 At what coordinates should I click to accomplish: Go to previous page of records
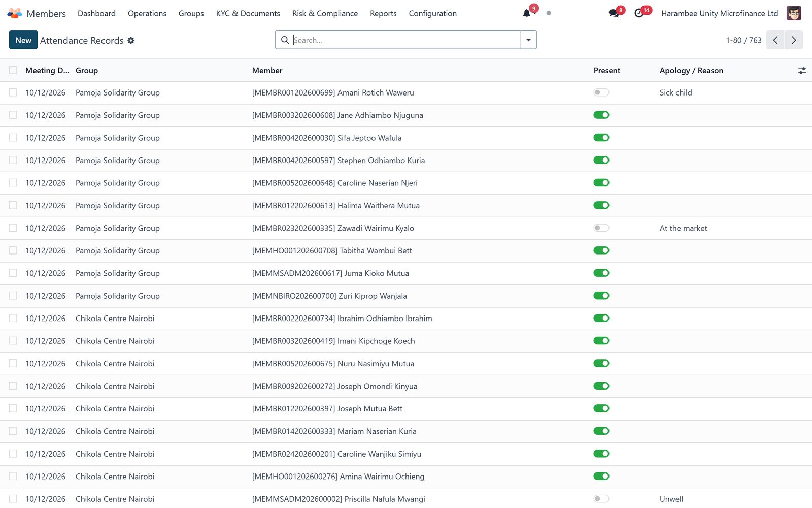775,40
